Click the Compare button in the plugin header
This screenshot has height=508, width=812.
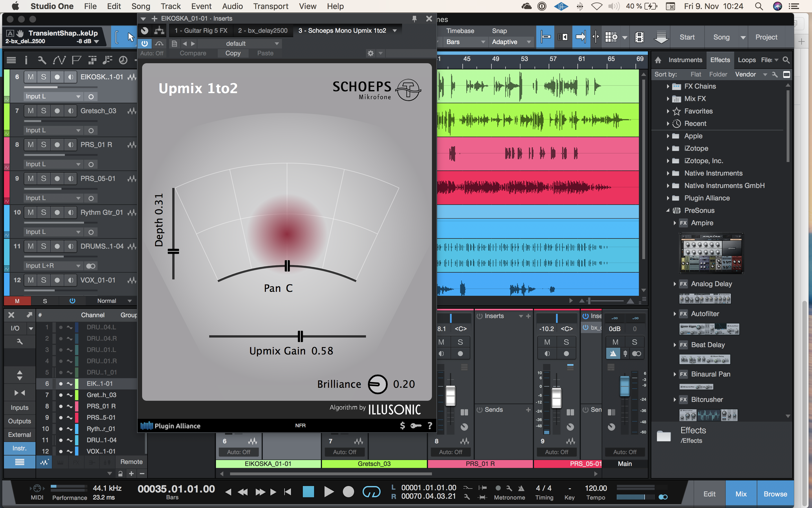(x=193, y=53)
